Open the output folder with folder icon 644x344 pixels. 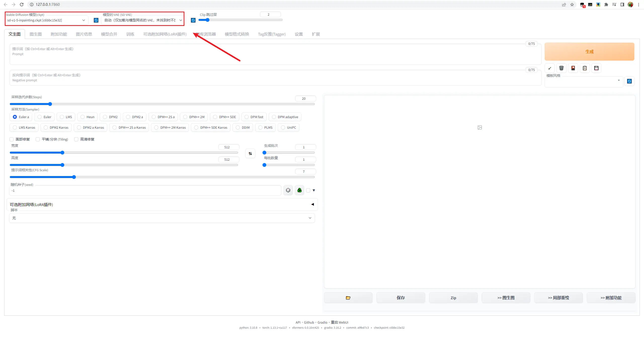348,298
